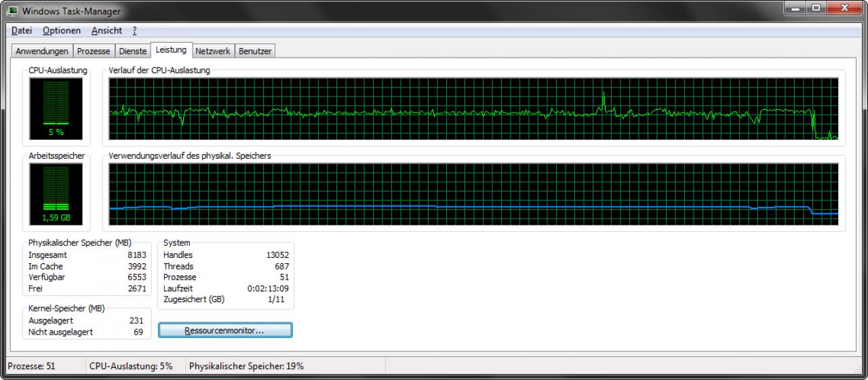Click the Laufzeit value 0:02:13:09
The image size is (868, 380).
click(269, 288)
